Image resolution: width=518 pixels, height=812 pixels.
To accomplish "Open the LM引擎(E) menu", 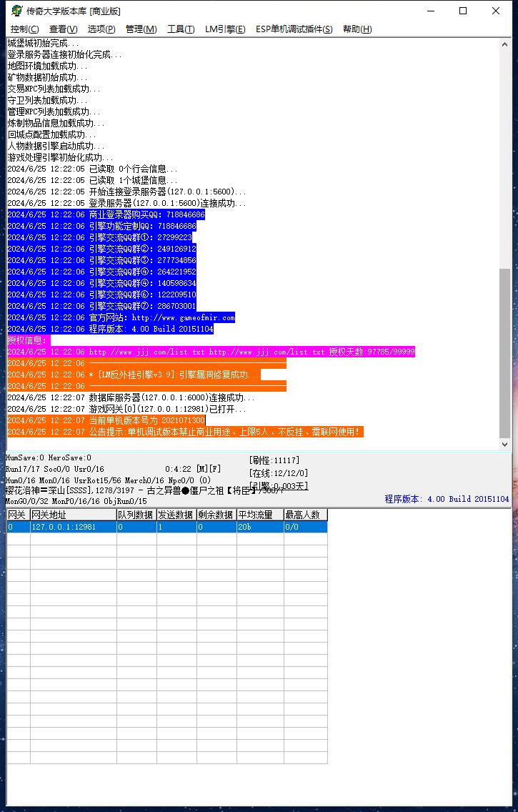I will (224, 29).
